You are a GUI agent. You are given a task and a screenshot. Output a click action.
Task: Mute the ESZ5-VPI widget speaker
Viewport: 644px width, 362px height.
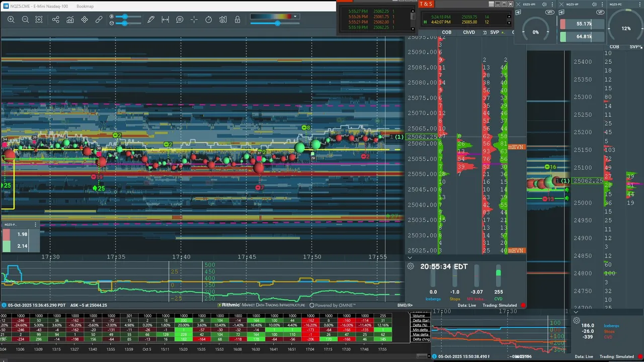tap(544, 4)
